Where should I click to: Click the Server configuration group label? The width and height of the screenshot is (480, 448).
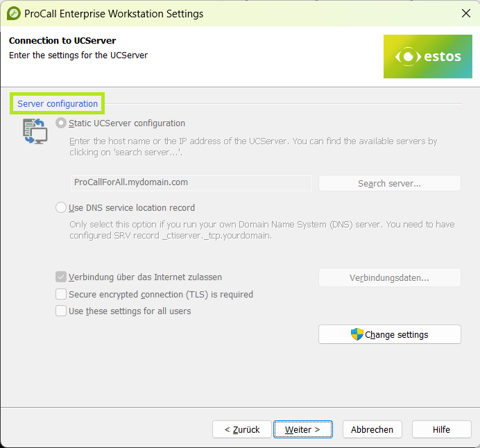tap(58, 104)
